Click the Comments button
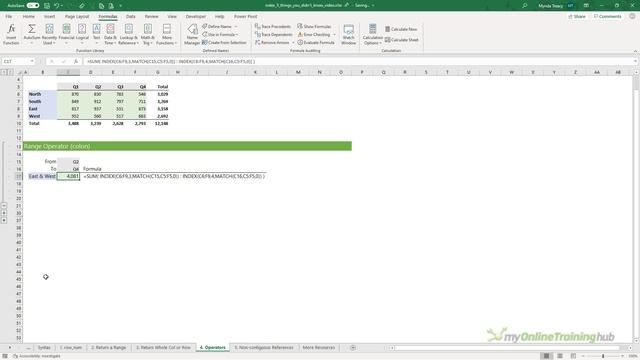The image size is (640, 360). 607,16
